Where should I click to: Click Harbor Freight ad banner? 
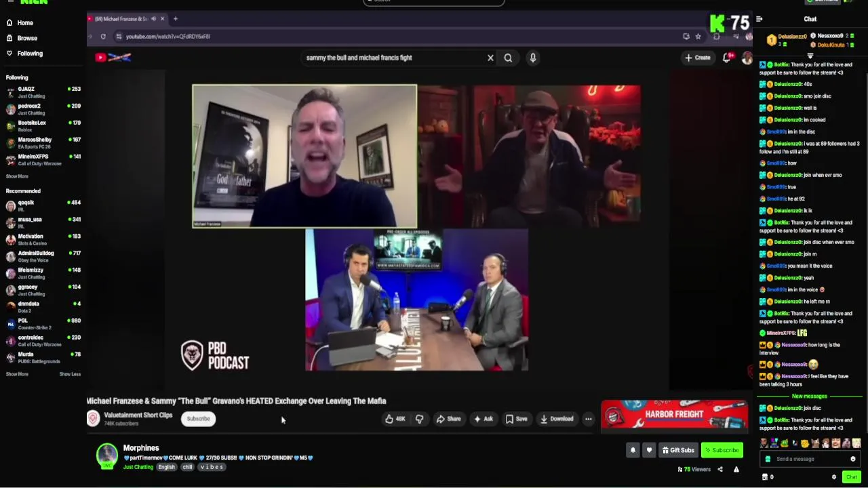tap(674, 416)
